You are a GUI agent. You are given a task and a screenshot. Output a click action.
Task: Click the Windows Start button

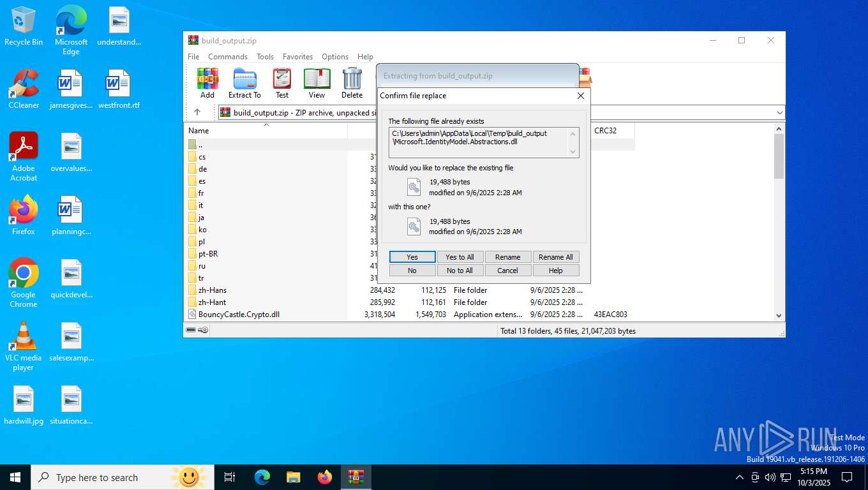15,477
